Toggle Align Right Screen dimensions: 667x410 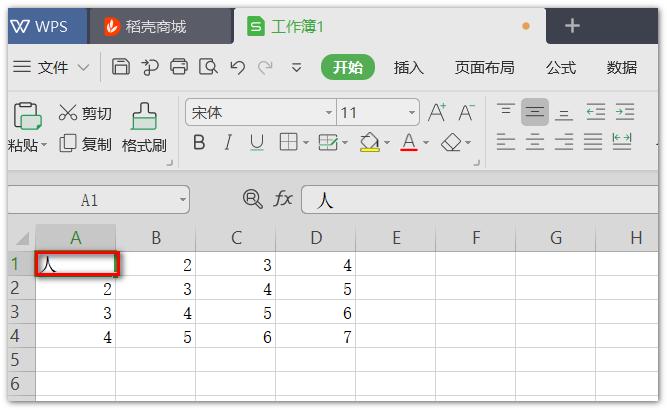(x=564, y=142)
